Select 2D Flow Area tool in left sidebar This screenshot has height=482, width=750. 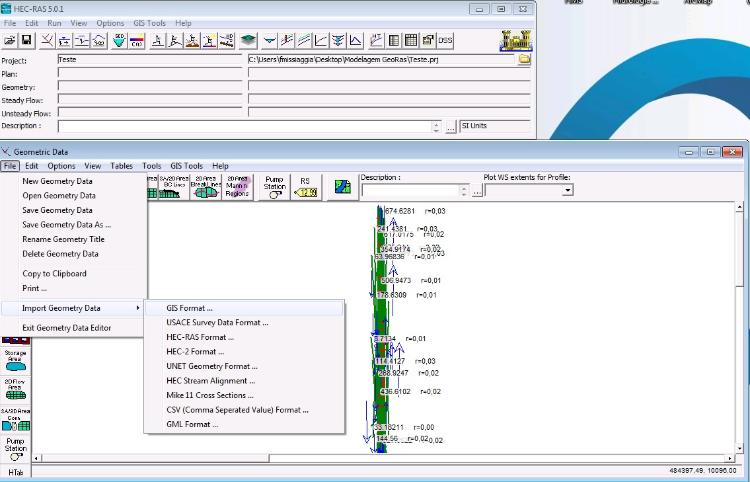16,389
